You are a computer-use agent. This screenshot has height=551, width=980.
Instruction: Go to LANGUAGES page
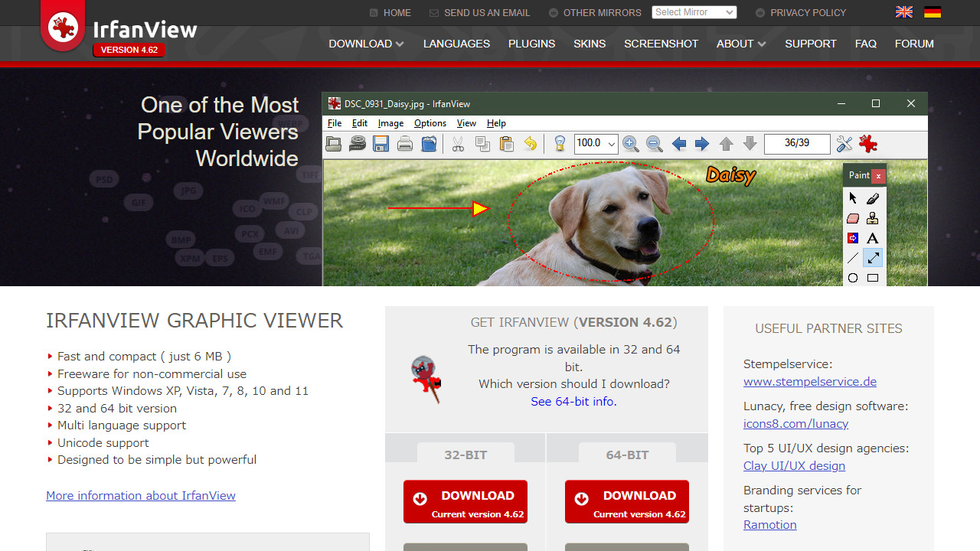[x=456, y=44]
